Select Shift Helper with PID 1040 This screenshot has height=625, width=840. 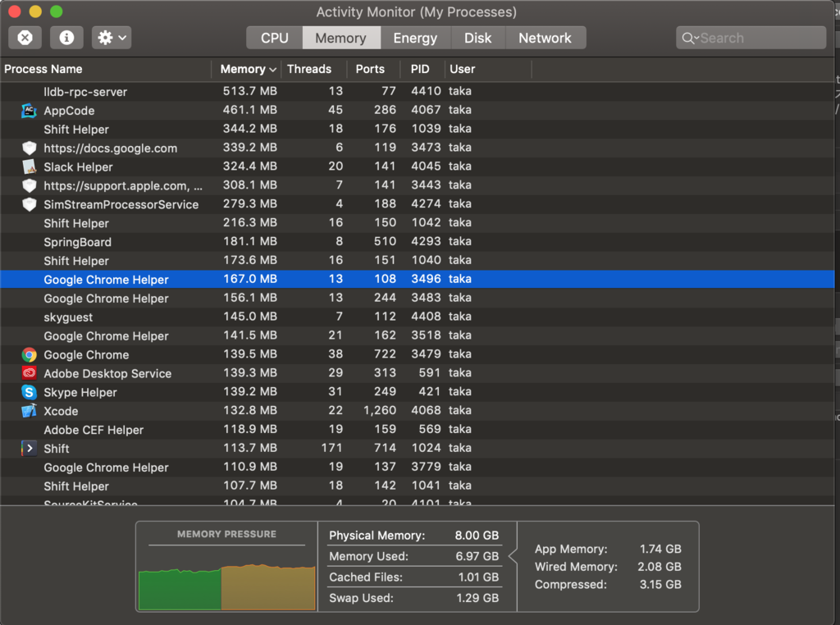click(x=418, y=260)
